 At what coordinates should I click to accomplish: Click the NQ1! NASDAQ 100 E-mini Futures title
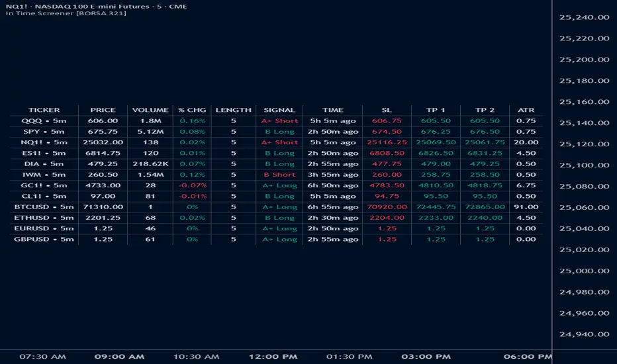point(97,7)
